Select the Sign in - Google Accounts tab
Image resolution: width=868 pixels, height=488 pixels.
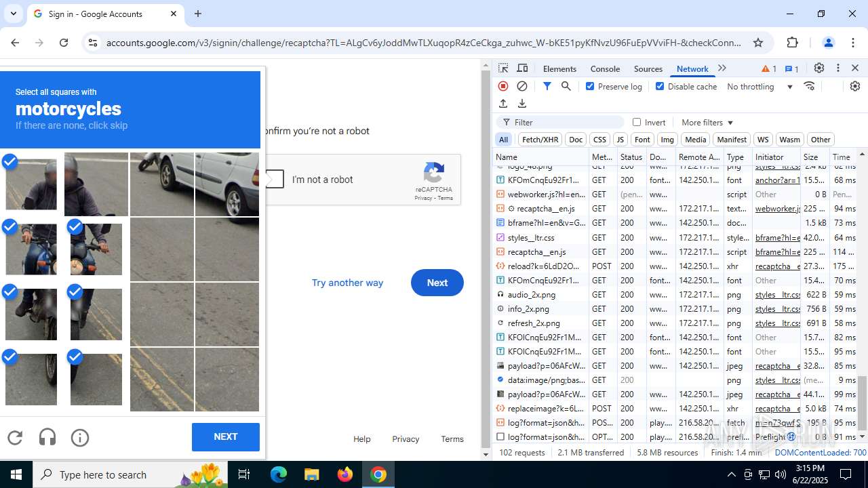(x=105, y=14)
